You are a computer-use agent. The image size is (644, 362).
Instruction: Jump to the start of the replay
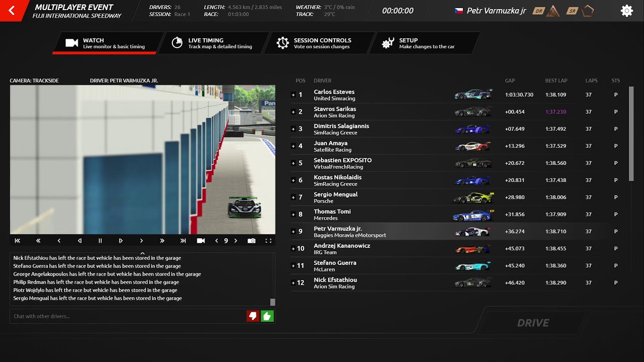(x=18, y=241)
